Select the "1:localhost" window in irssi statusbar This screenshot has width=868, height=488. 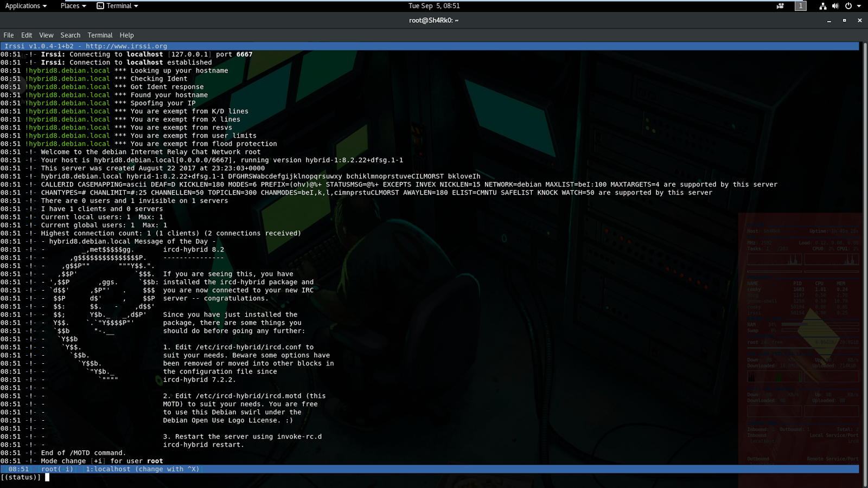tap(109, 469)
